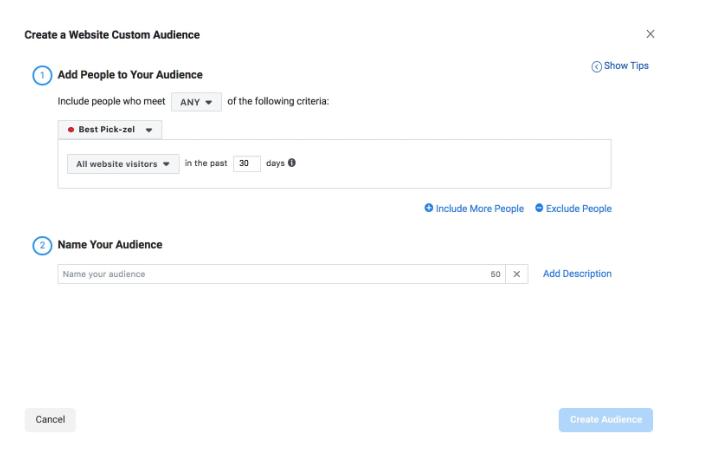The image size is (704, 473).
Task: Clear the audience name with the X button
Action: click(517, 274)
